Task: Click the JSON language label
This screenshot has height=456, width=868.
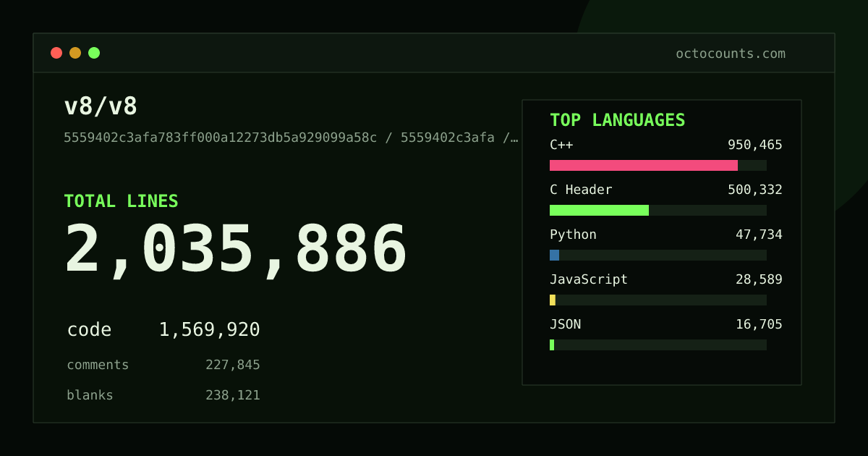Action: click(x=565, y=324)
